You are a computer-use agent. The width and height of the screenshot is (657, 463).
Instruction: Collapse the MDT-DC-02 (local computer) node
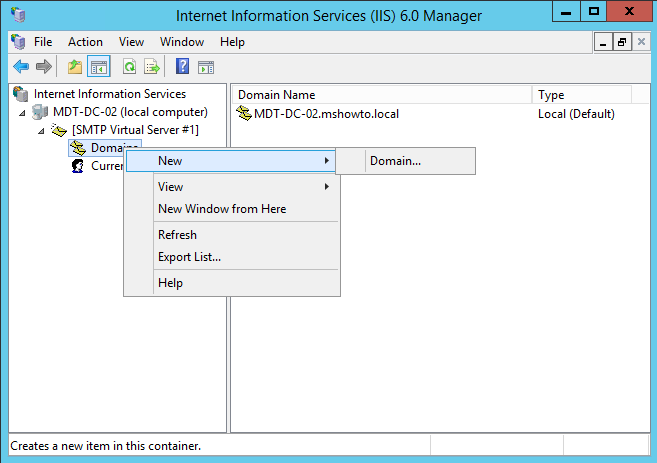[23, 113]
